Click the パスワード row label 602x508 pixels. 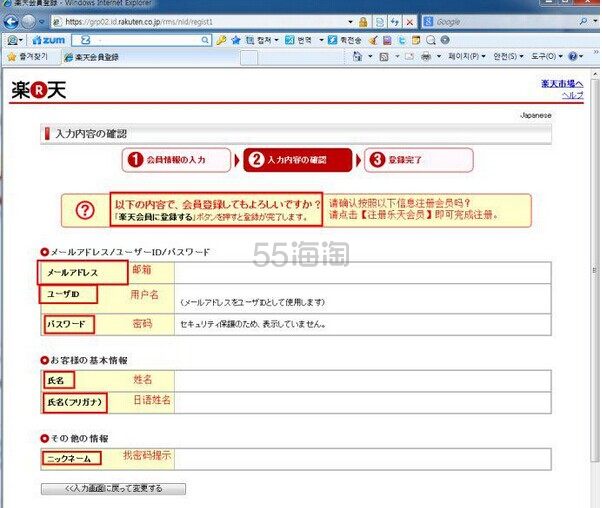(66, 324)
